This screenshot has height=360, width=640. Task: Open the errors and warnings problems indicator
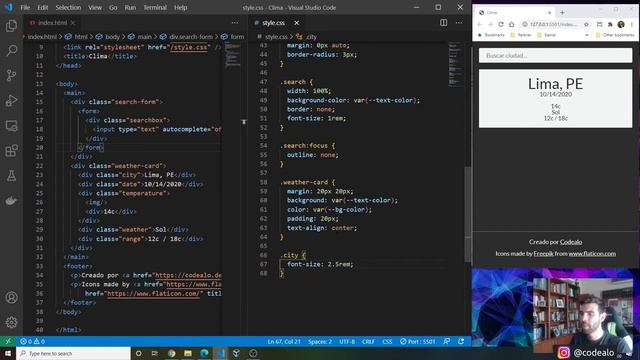[x=32, y=341]
